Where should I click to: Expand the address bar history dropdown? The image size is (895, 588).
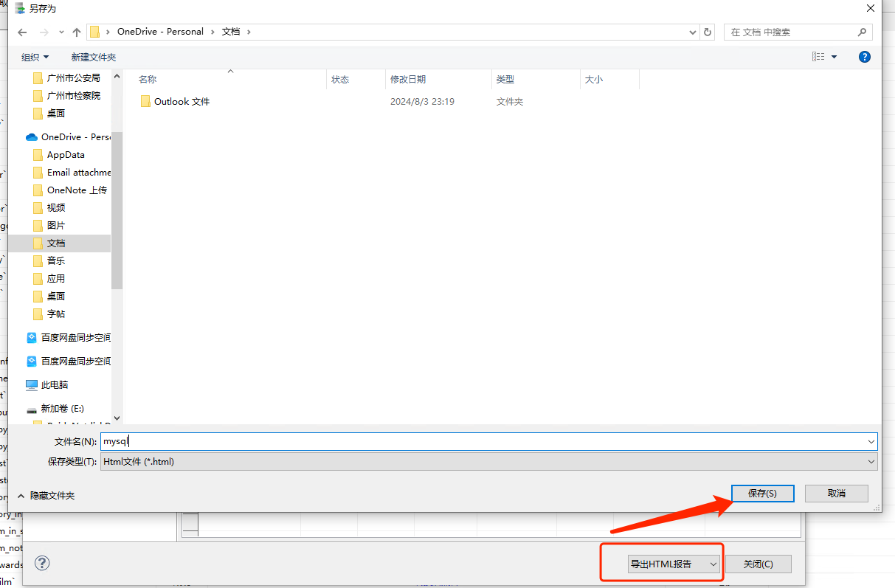[693, 32]
